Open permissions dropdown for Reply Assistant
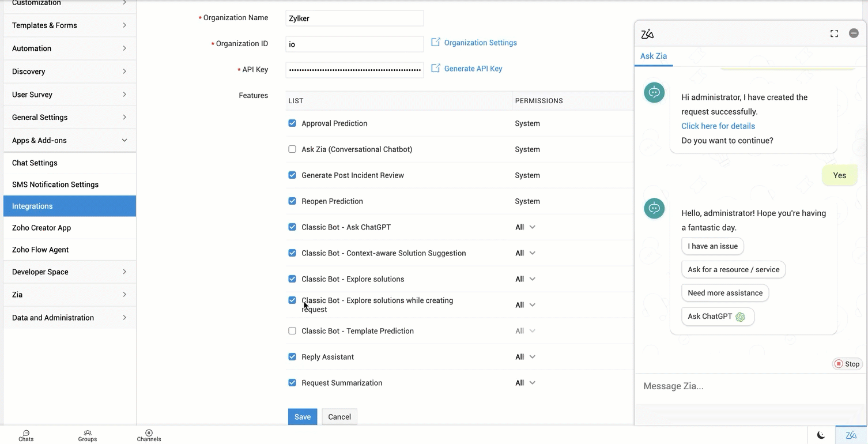 (525, 357)
